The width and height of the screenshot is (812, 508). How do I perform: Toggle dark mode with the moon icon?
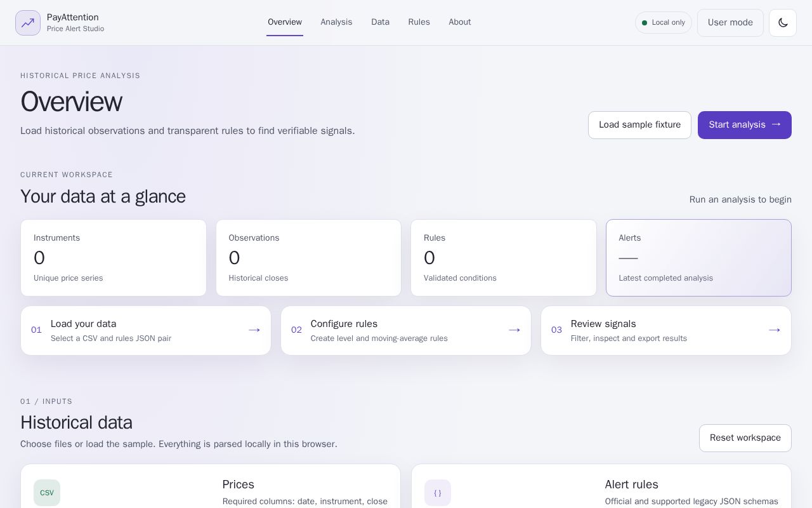(x=783, y=23)
